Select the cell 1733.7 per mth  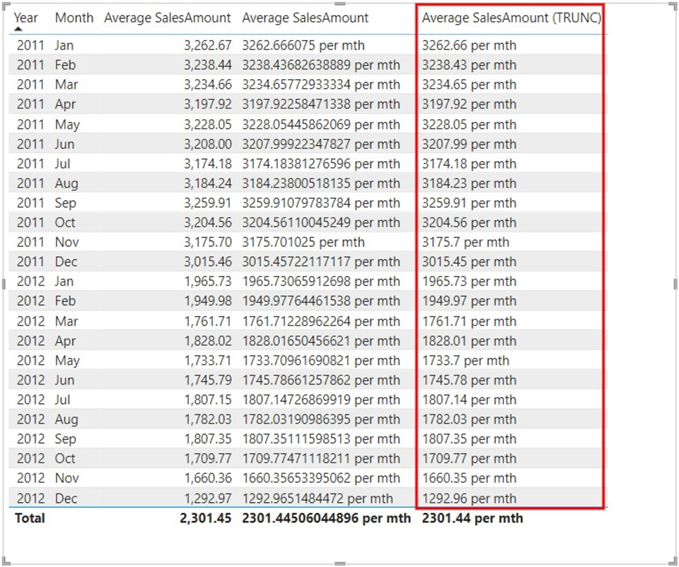click(x=466, y=360)
